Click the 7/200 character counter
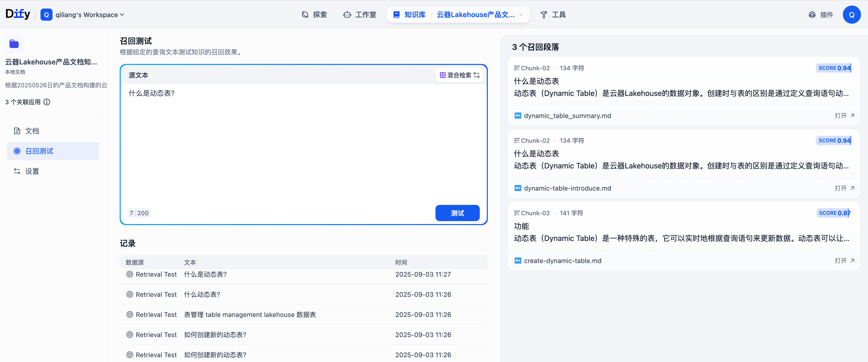This screenshot has height=362, width=868. [x=139, y=213]
